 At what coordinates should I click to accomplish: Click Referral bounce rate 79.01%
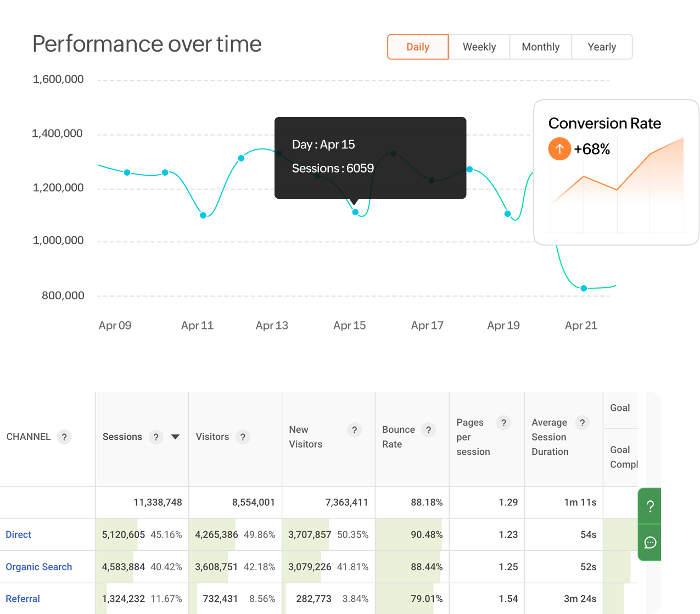[x=427, y=599]
